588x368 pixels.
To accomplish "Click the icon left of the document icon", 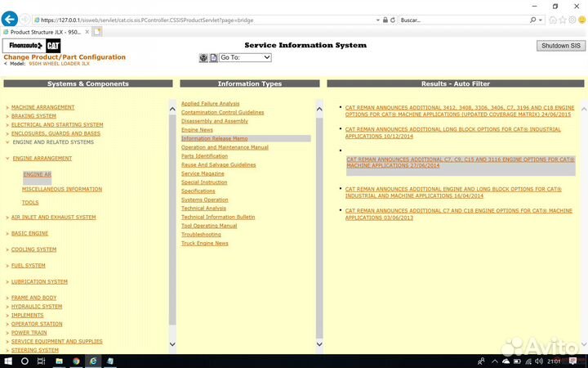I will [x=203, y=58].
